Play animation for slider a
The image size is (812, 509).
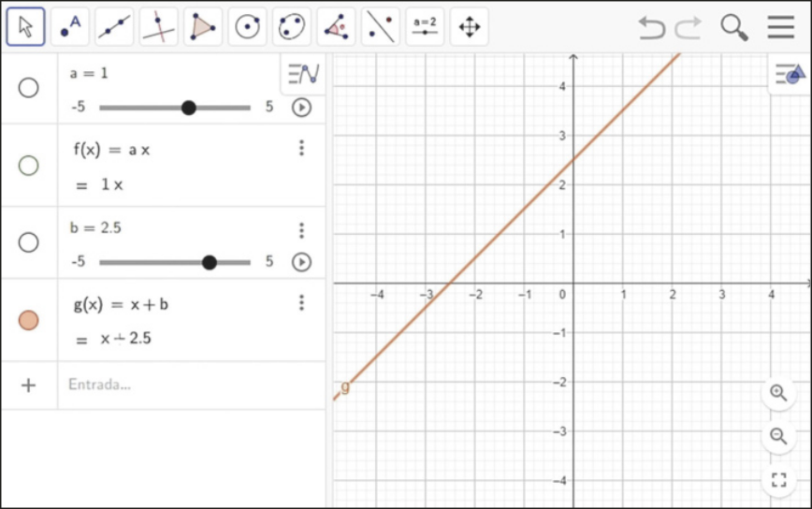(x=301, y=108)
